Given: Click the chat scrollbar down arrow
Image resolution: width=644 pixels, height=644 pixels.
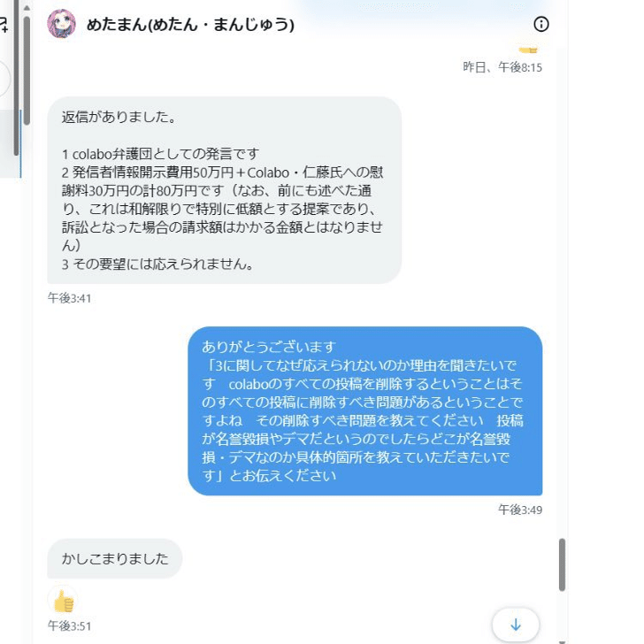Looking at the screenshot, I should click(x=562, y=641).
